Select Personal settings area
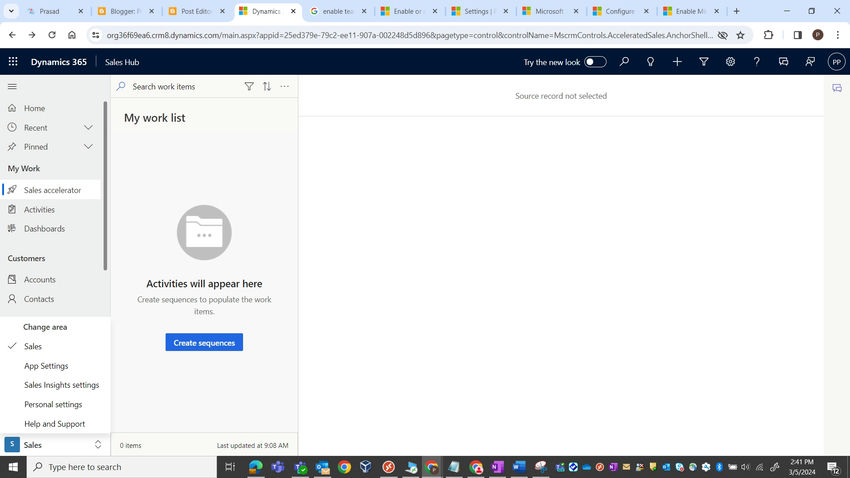 (55, 404)
